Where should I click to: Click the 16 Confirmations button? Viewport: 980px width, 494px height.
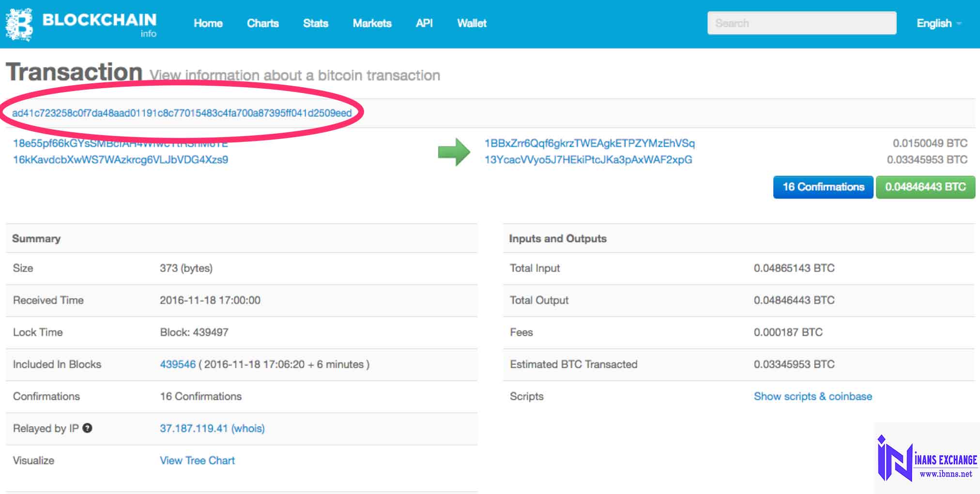point(823,187)
